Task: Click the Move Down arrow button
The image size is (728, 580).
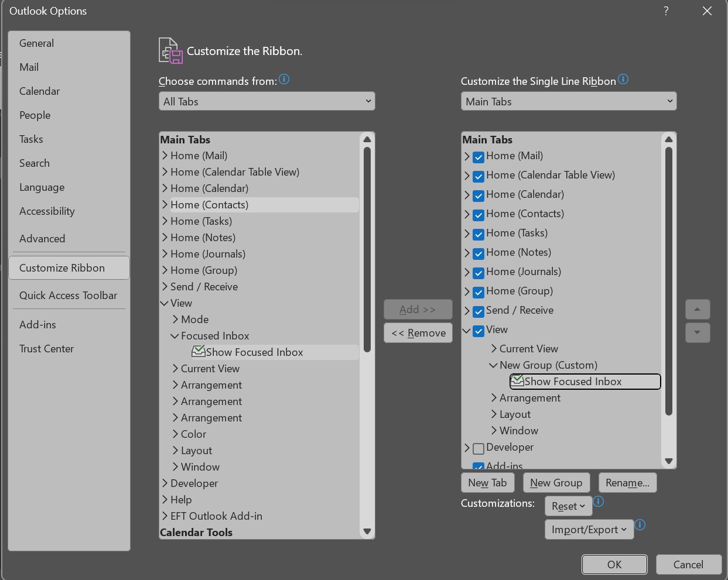Action: pos(698,332)
